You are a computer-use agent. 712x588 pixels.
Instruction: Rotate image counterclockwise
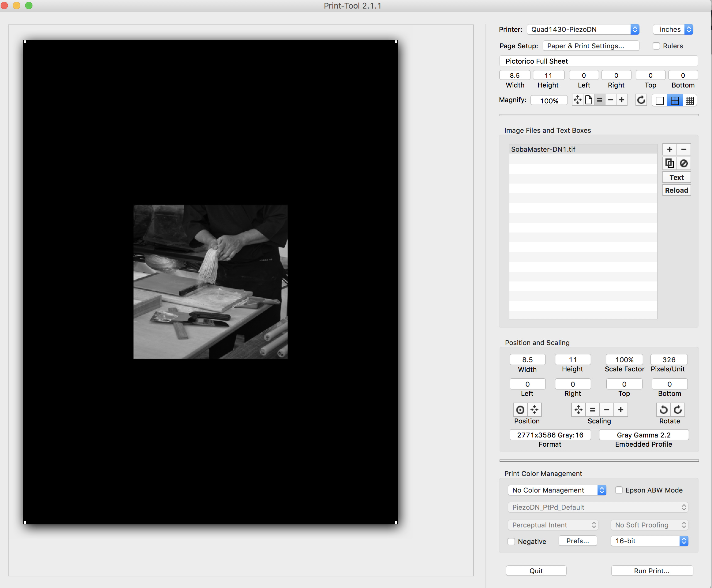(x=663, y=410)
